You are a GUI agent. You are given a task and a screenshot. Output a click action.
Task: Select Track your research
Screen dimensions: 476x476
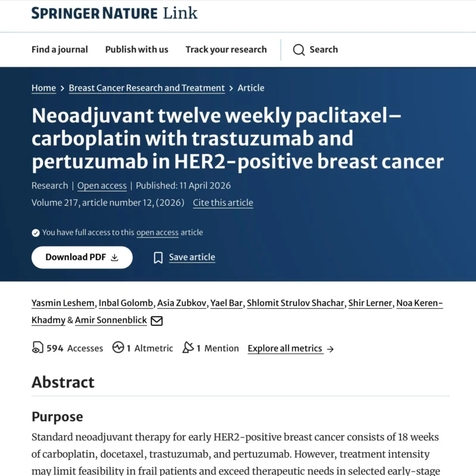pyautogui.click(x=226, y=49)
